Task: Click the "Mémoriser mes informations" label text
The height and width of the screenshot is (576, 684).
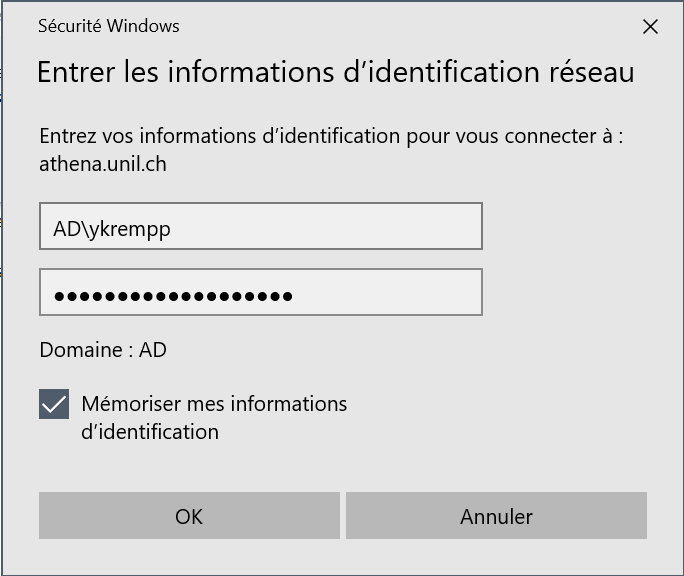Action: pyautogui.click(x=214, y=404)
